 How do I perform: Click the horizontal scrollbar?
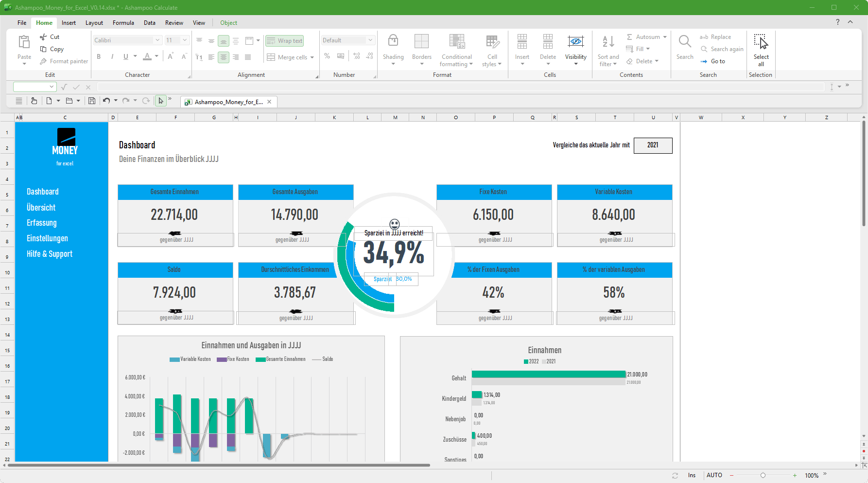(219, 465)
